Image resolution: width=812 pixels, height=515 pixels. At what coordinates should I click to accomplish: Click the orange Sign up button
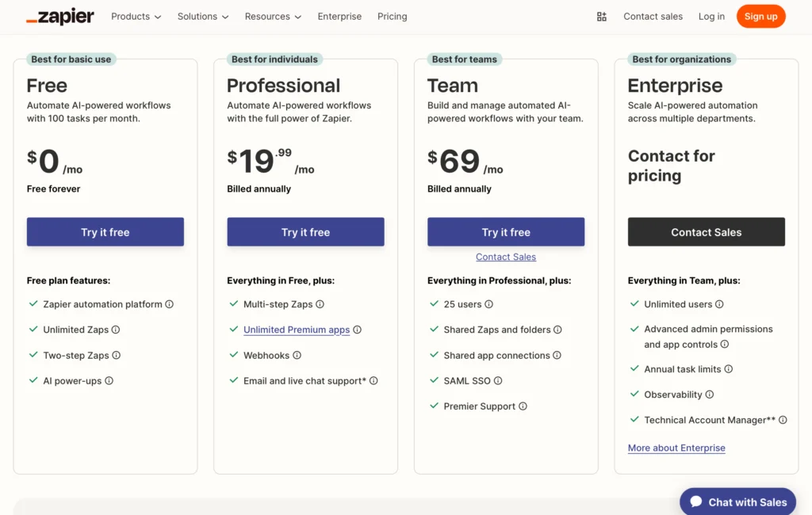coord(760,17)
